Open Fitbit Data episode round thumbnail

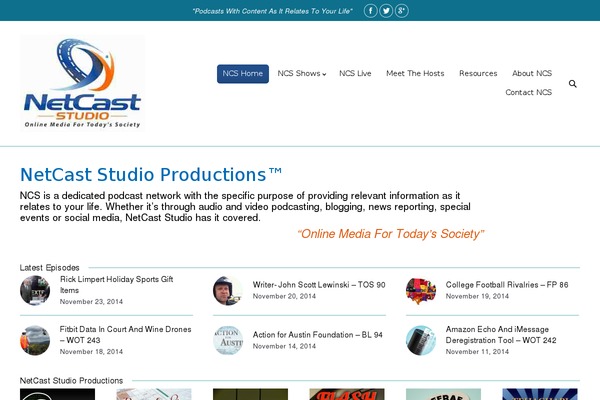coord(35,340)
